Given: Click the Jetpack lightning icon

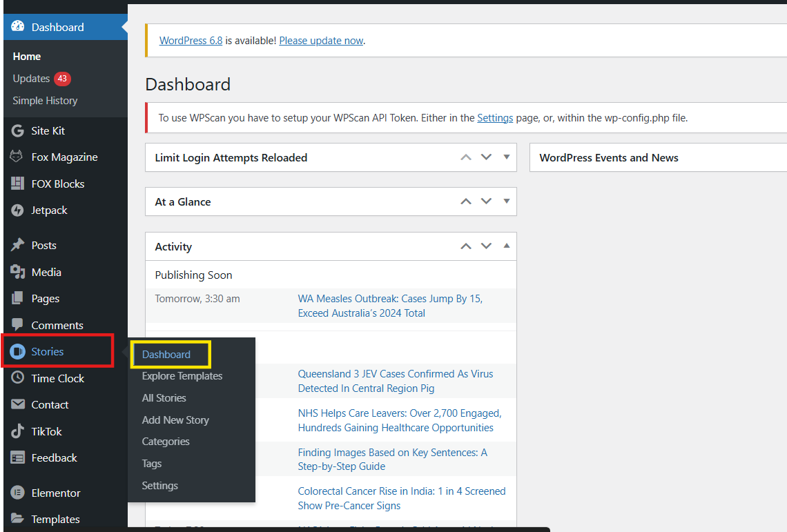Looking at the screenshot, I should pyautogui.click(x=17, y=210).
